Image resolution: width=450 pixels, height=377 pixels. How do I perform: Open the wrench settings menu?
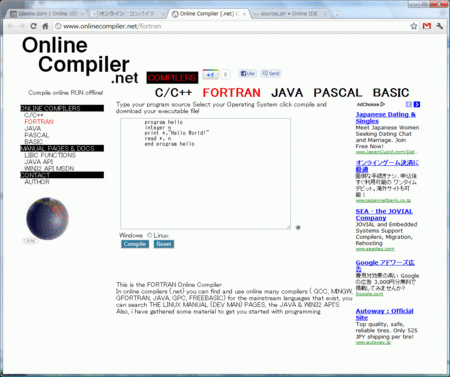pos(440,26)
